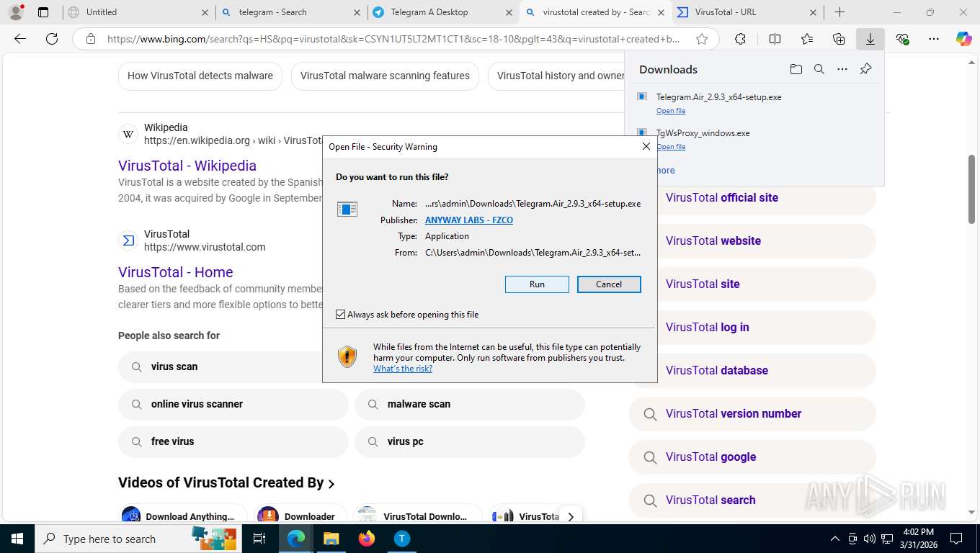
Task: Open the Copilot icon
Action: (x=964, y=40)
